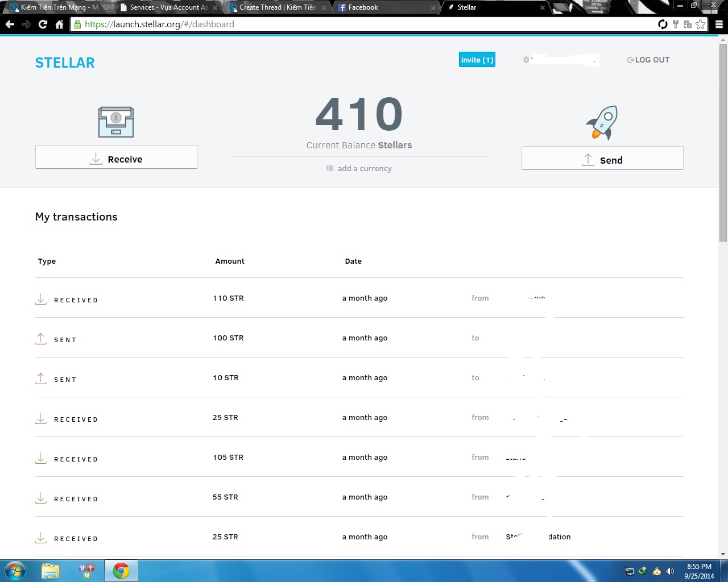Click the rocket icon above Send

pos(602,122)
